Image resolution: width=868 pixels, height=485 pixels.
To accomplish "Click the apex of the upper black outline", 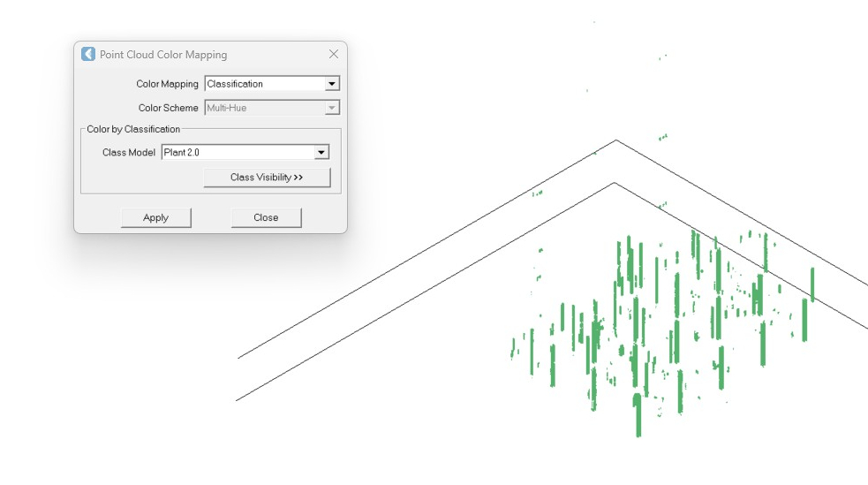I will tap(616, 140).
